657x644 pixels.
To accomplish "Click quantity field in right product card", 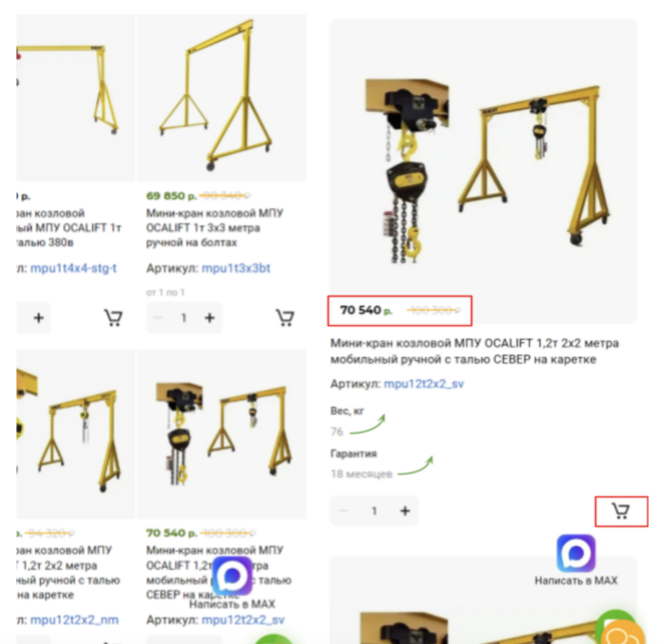I will click(374, 510).
